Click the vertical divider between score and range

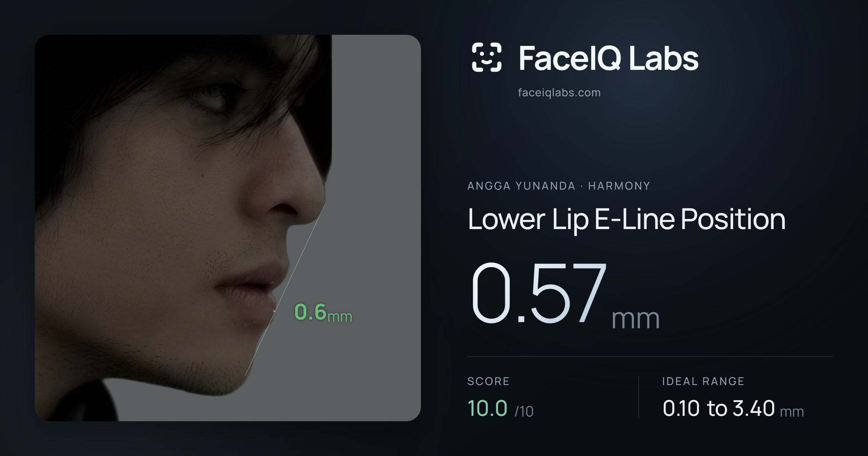[639, 397]
